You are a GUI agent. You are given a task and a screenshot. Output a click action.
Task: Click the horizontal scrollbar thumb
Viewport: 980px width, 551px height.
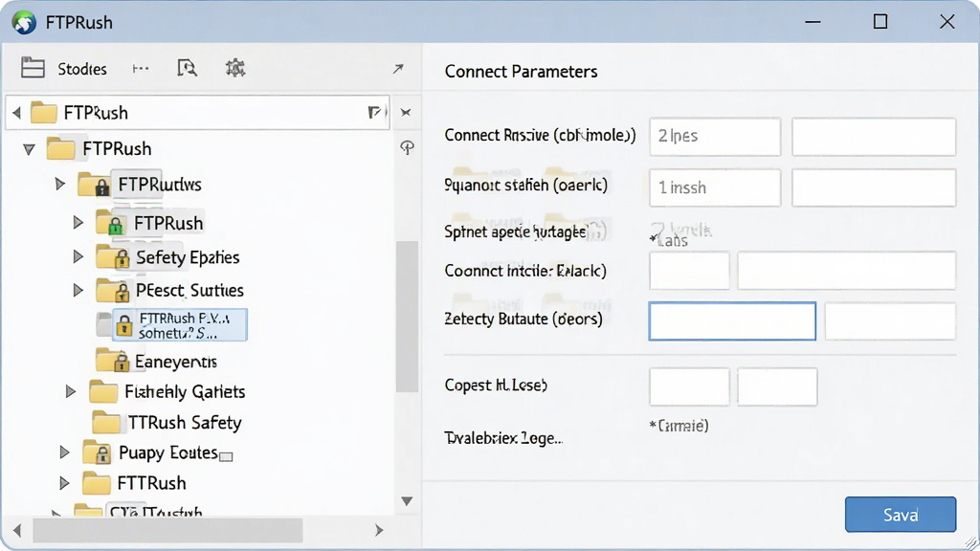[x=167, y=530]
